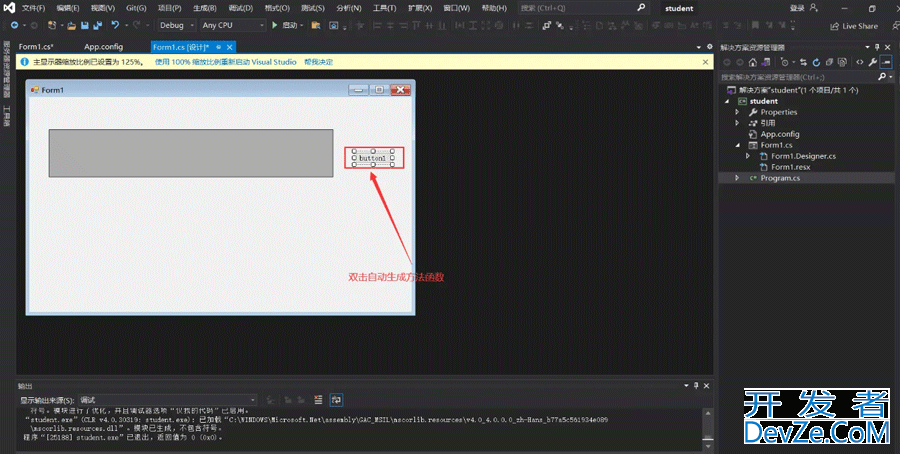
Task: Click the restart with 100% scaling link
Action: pos(226,62)
